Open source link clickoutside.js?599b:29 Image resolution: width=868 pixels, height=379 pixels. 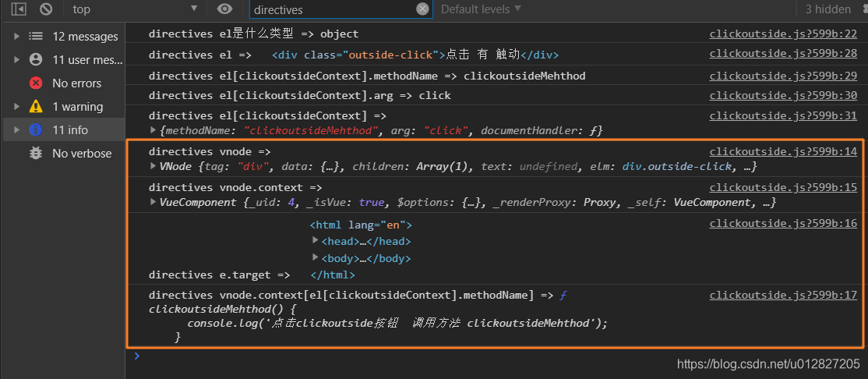783,75
